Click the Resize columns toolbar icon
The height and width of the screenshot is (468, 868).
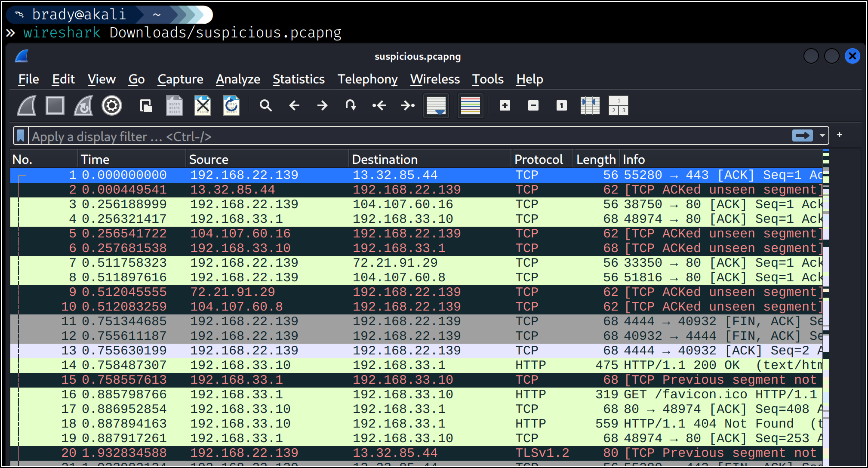pos(590,105)
